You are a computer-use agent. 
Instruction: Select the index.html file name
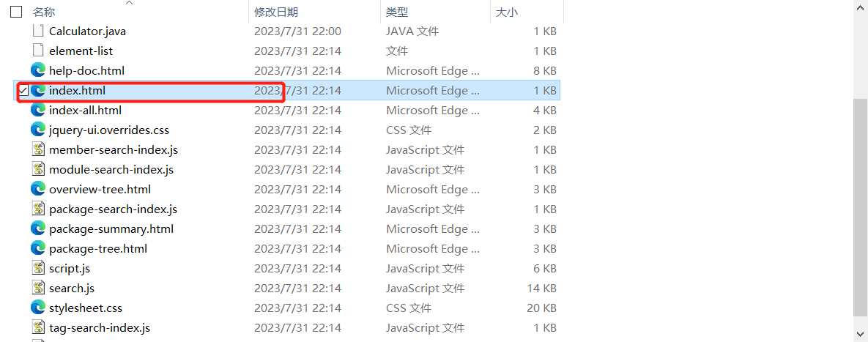point(77,91)
